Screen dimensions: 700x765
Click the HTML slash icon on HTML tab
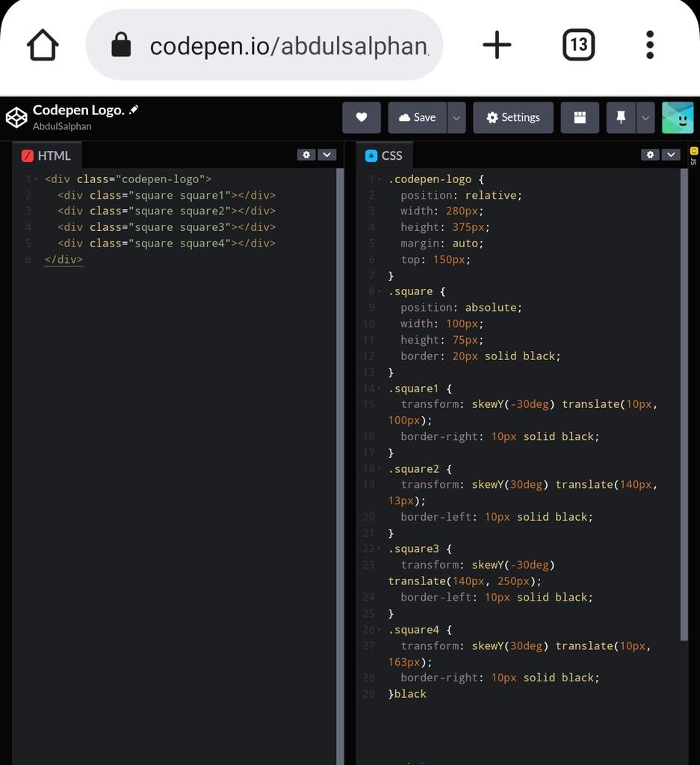click(x=28, y=155)
